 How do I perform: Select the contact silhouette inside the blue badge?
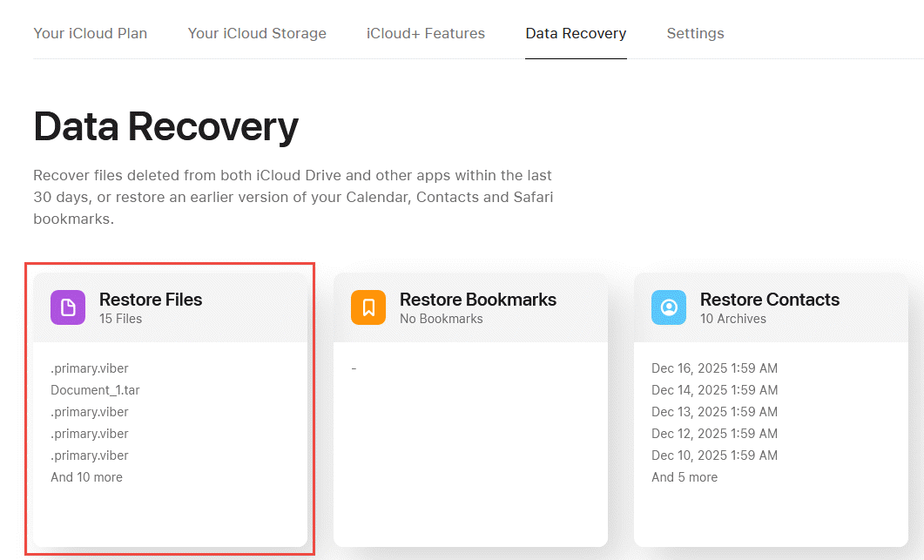tap(669, 307)
